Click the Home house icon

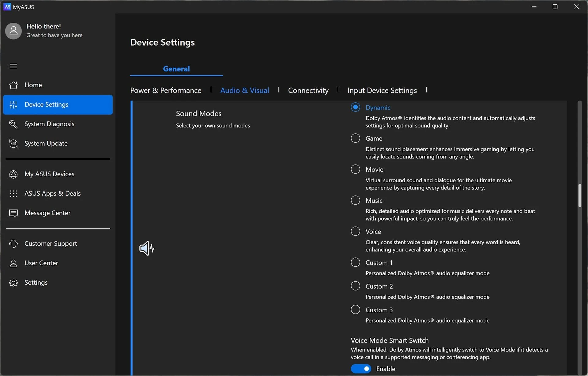pos(13,85)
